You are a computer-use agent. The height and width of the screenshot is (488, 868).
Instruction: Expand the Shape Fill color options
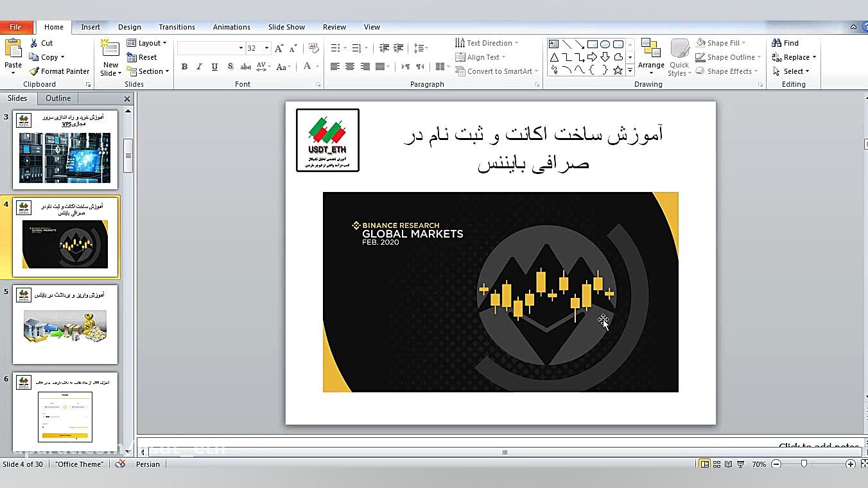(x=743, y=42)
